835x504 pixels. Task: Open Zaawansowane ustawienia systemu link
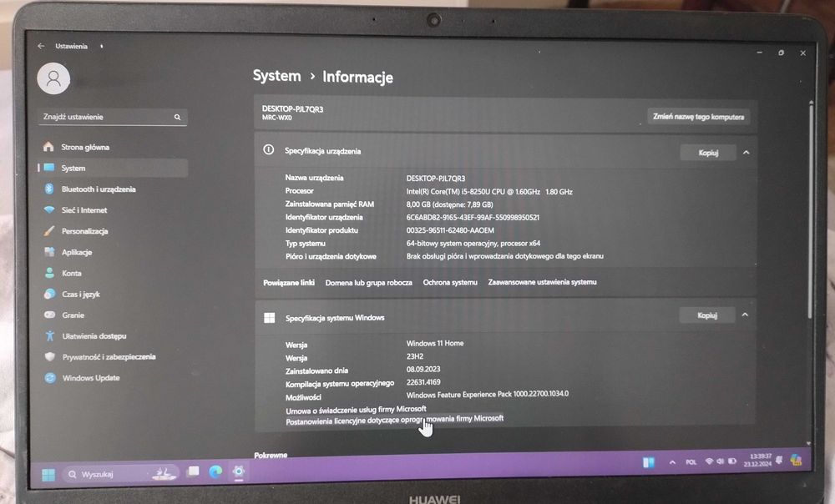(x=542, y=282)
